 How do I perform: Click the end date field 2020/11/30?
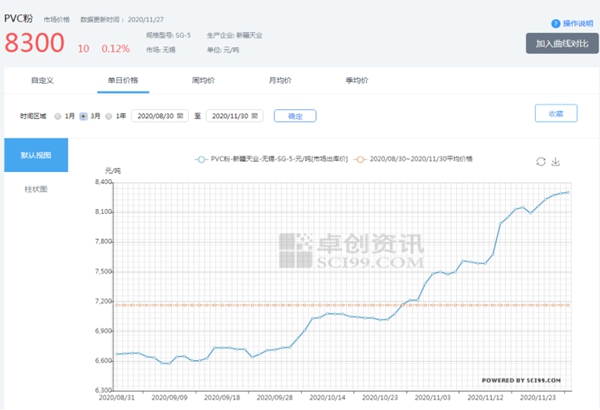tap(235, 116)
